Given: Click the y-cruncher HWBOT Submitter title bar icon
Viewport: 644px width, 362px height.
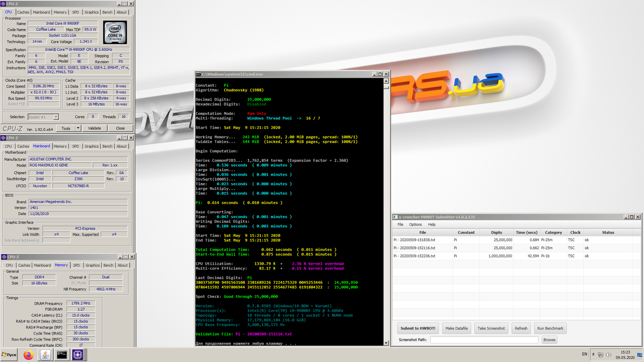Looking at the screenshot, I should point(395,217).
